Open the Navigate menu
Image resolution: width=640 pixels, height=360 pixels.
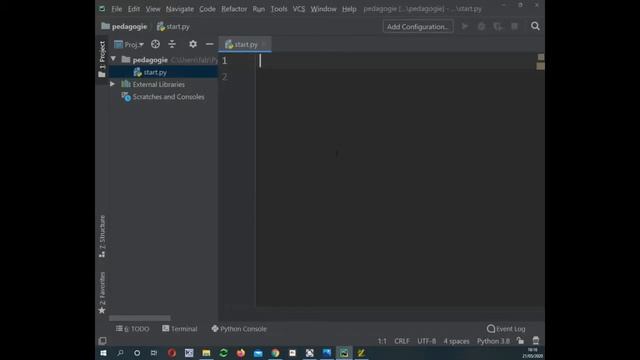coord(180,9)
